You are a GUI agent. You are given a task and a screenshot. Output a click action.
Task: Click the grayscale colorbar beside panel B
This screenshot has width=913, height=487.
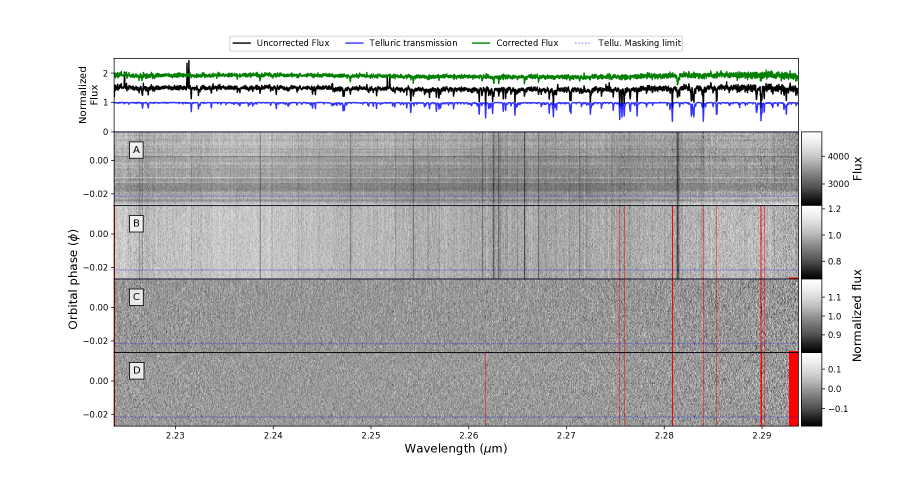coord(811,241)
